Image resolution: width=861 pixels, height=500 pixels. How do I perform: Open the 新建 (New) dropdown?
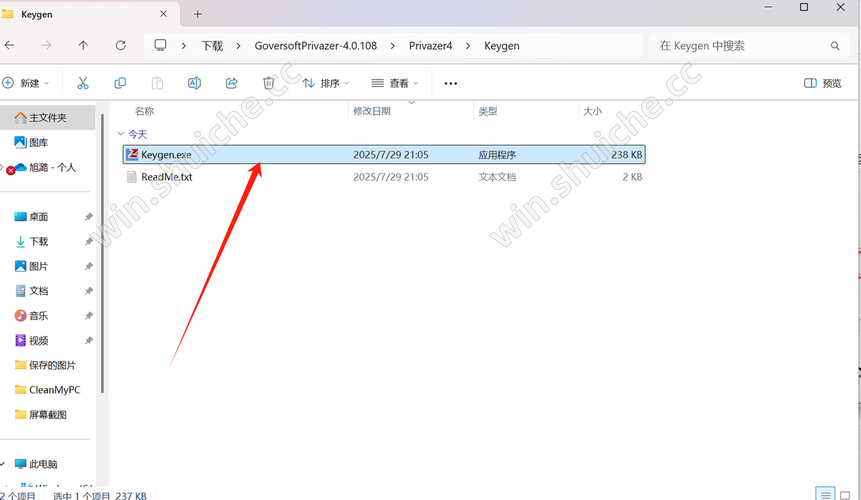coord(26,83)
